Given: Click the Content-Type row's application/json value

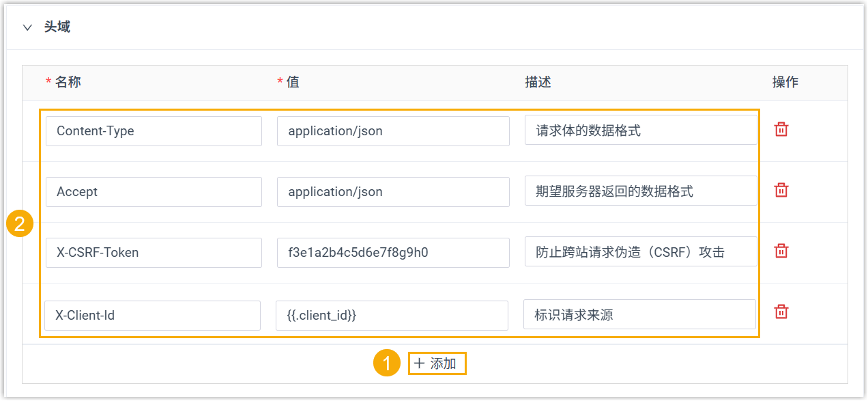Looking at the screenshot, I should [393, 131].
